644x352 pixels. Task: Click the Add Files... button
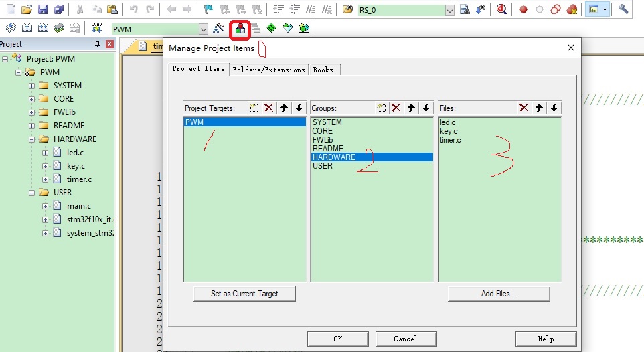(x=498, y=294)
